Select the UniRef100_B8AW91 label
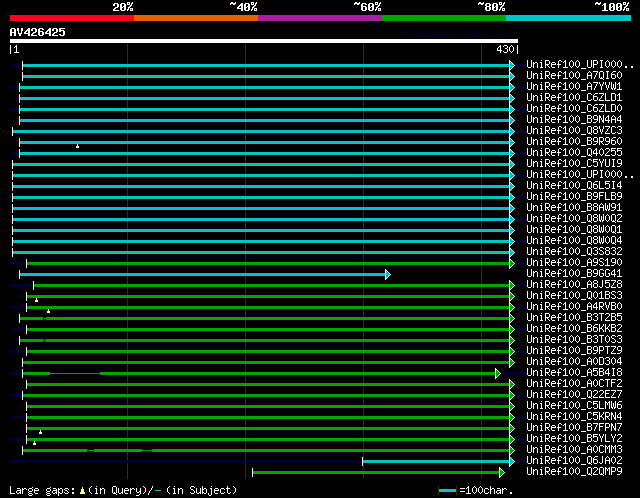 tap(574, 208)
